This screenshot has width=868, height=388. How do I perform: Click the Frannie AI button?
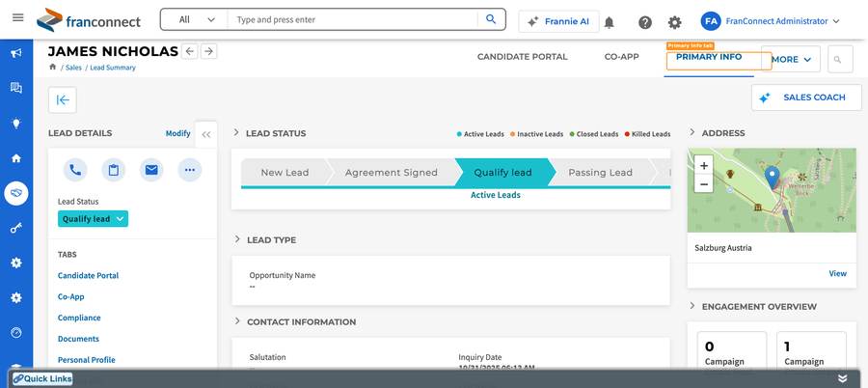coord(558,21)
